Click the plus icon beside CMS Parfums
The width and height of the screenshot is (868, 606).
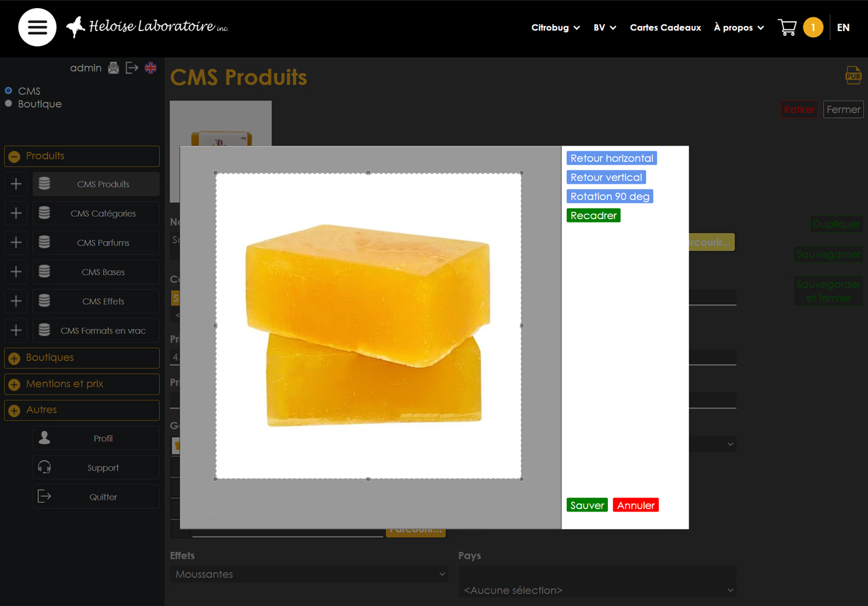click(x=16, y=243)
